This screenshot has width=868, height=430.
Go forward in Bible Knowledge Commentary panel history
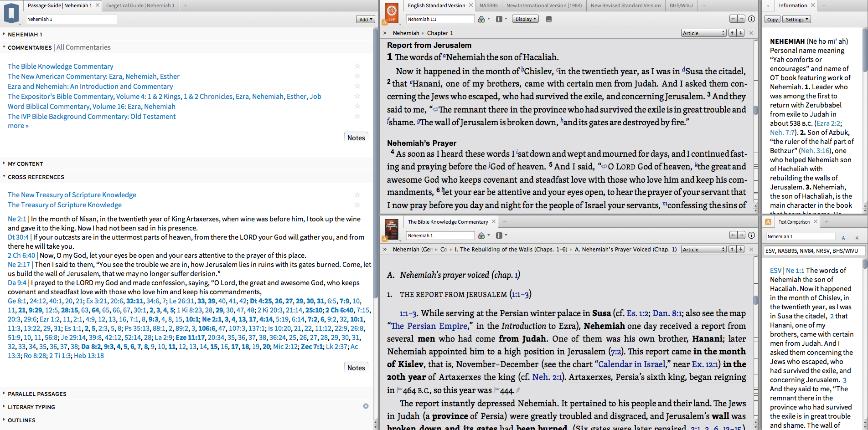pyautogui.click(x=742, y=235)
